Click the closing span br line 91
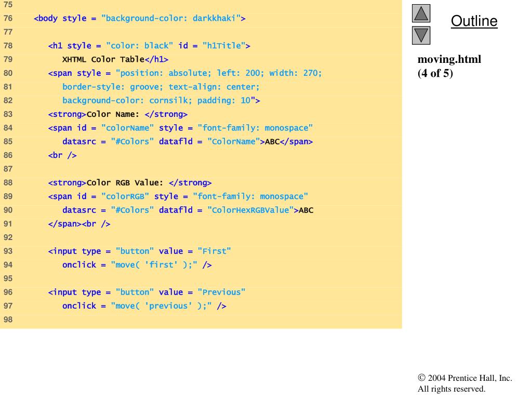532x399 pixels. click(79, 224)
